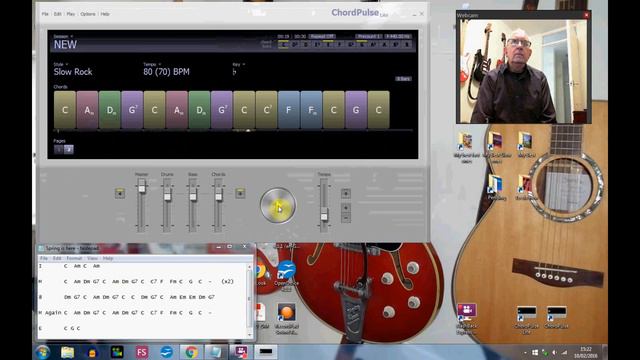Toggle the lit button right of Chords slider

240,193
